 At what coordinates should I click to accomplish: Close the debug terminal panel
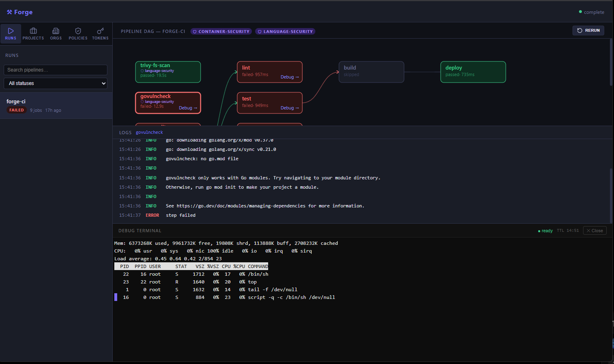(x=595, y=231)
